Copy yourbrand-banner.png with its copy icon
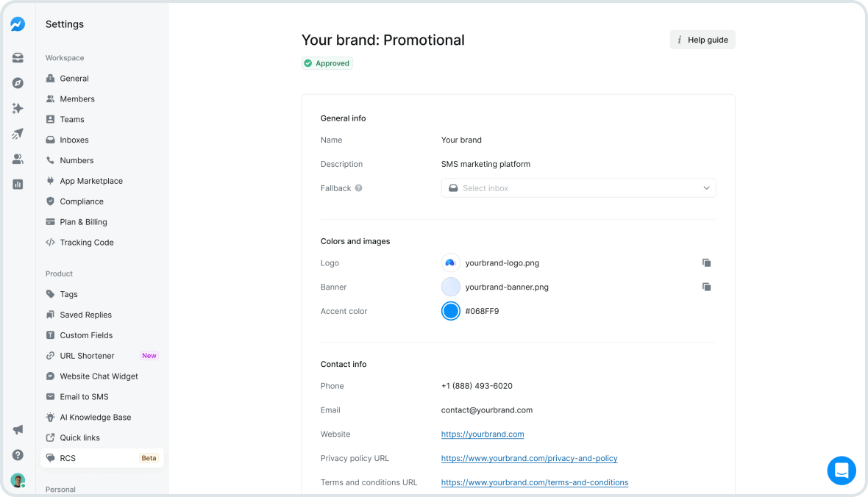 (706, 287)
